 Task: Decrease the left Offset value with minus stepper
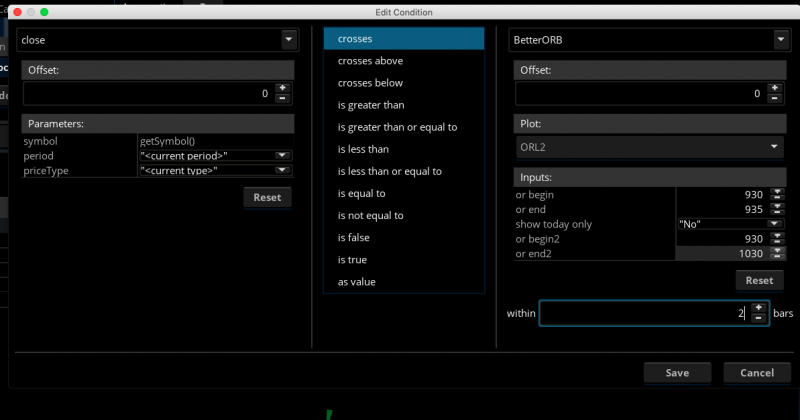click(x=282, y=98)
